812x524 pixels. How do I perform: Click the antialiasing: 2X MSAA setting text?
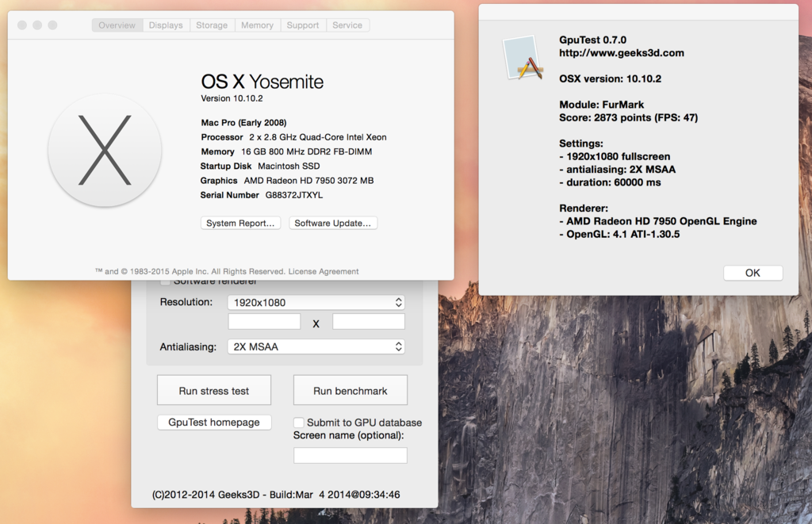[x=621, y=170]
